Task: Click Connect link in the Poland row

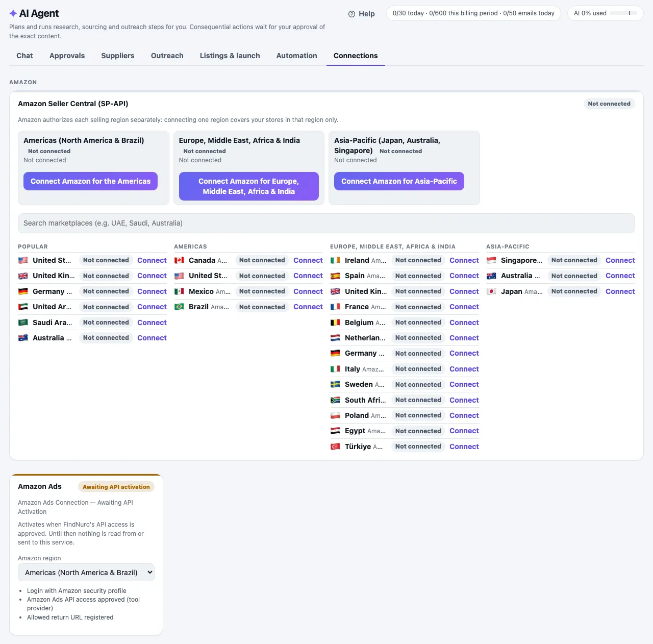Action: pos(464,415)
